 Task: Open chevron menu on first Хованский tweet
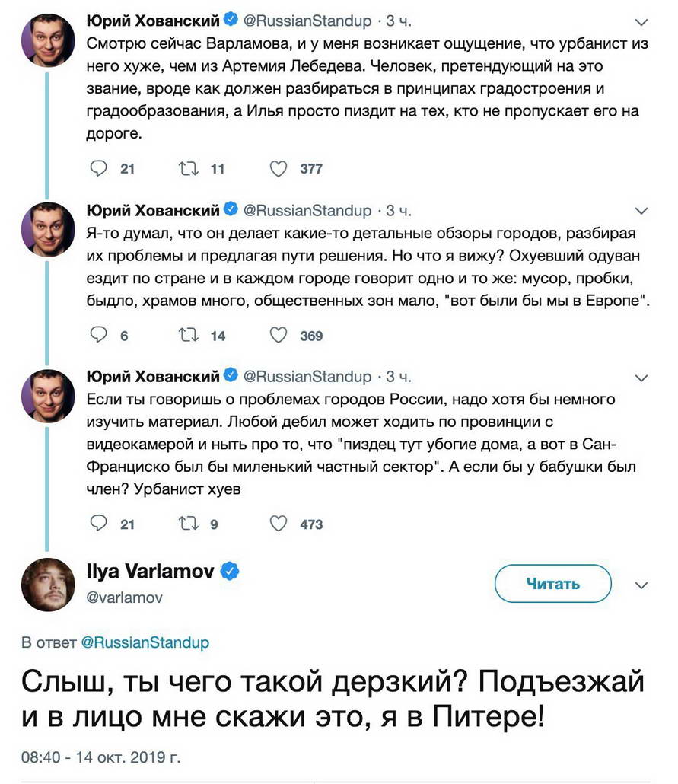click(641, 22)
